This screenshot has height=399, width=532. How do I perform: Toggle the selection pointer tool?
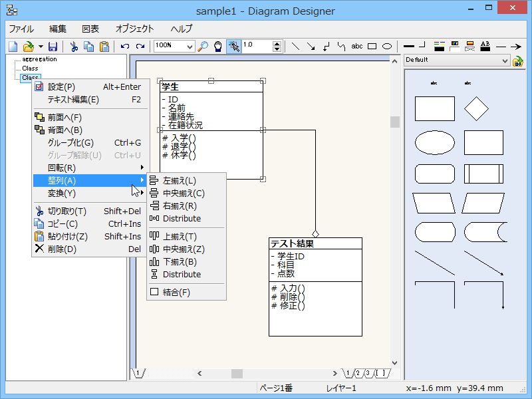(x=234, y=47)
